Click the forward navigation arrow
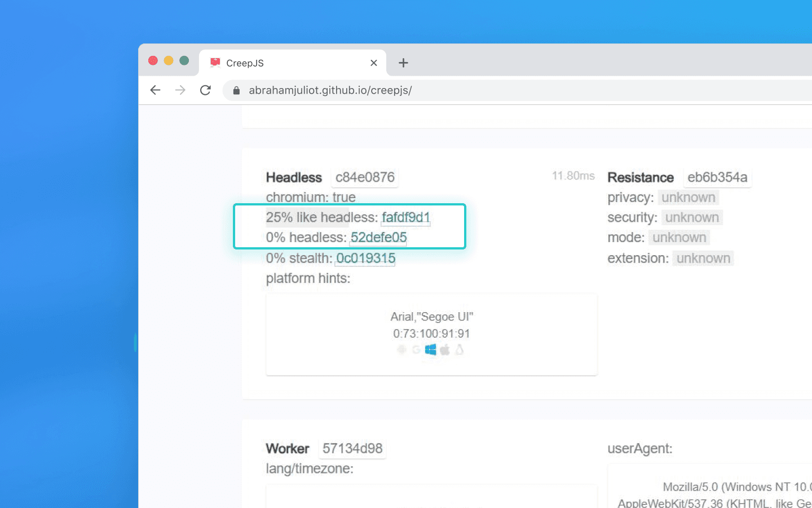This screenshot has width=812, height=508. pos(180,90)
